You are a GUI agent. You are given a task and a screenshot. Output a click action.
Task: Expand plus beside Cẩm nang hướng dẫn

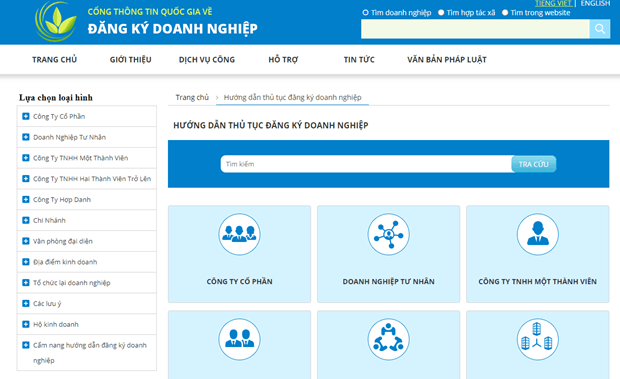click(26, 345)
